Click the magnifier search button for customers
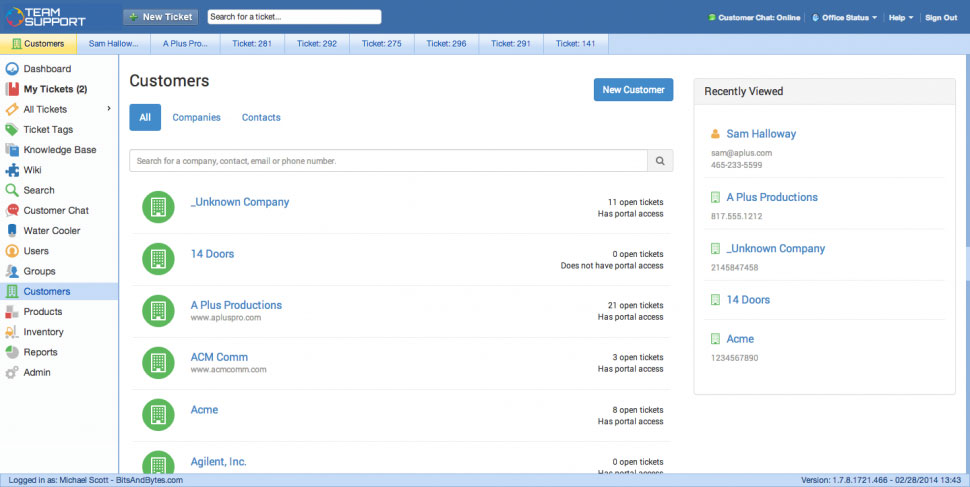970x487 pixels. tap(660, 160)
